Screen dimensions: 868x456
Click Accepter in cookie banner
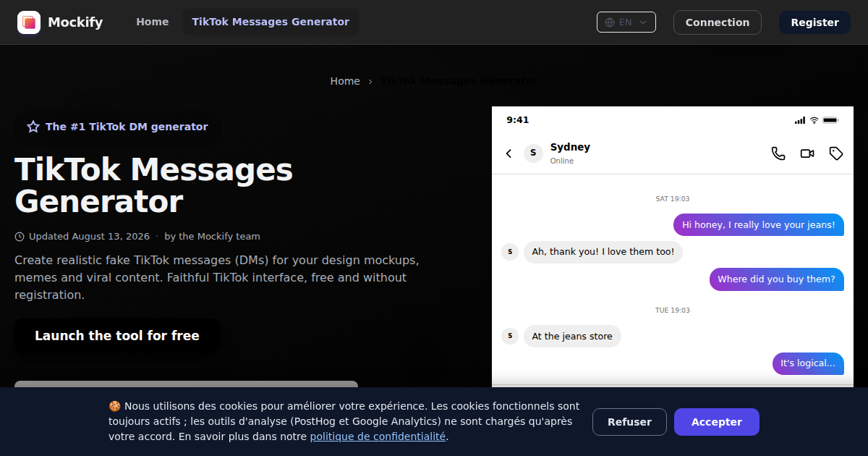click(x=717, y=422)
